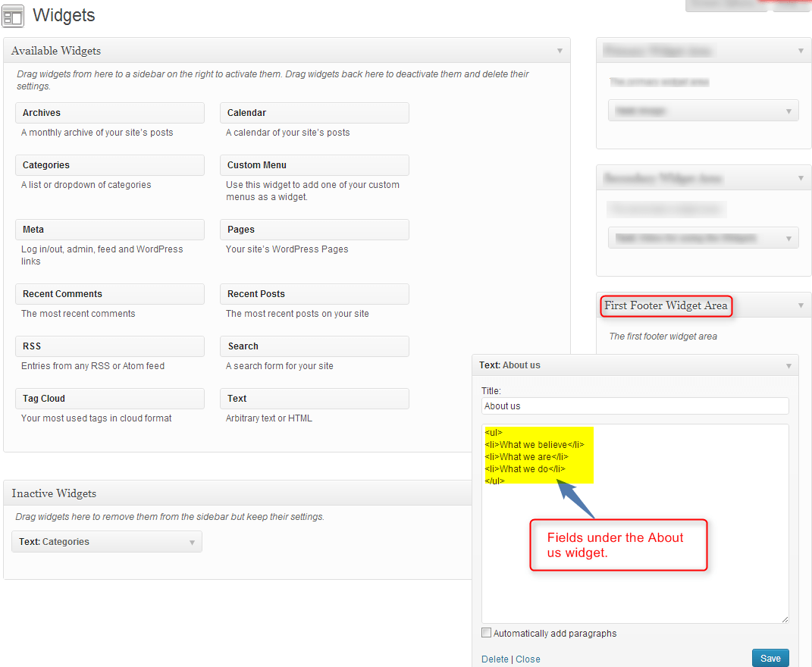
Task: Click 'Arbitrary text or HTML' description
Action: click(268, 418)
